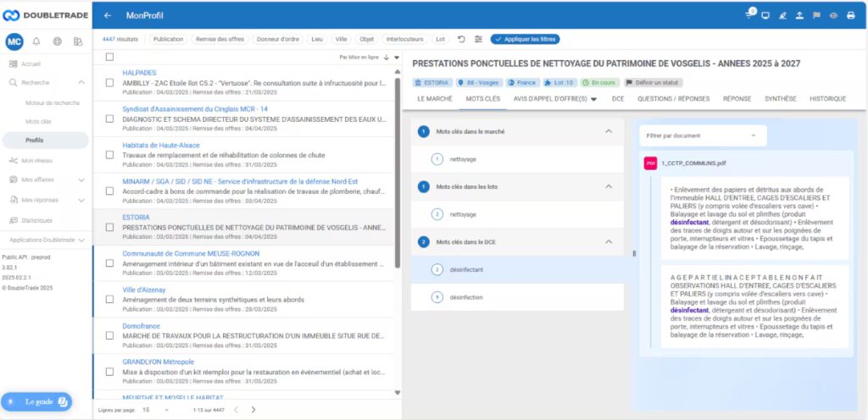
Task: Click 'Appliquer les filtres' button
Action: click(x=526, y=39)
